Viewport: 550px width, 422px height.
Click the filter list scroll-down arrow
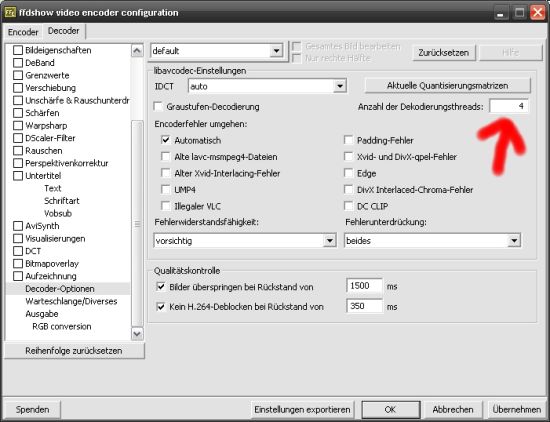tap(137, 334)
